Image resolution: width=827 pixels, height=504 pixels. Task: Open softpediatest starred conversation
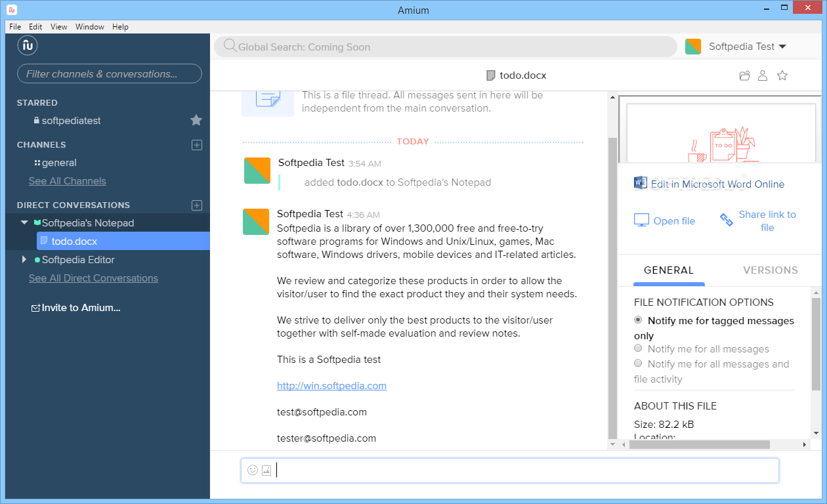tap(71, 121)
